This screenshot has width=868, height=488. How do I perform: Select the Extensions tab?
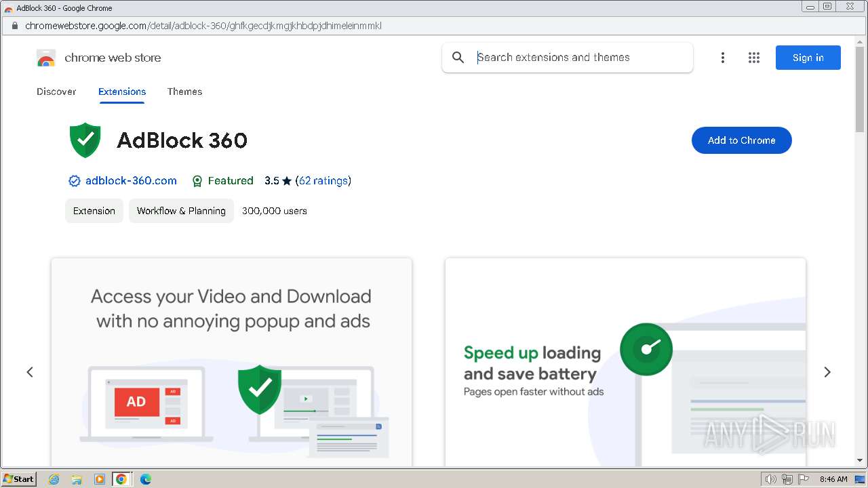(122, 91)
